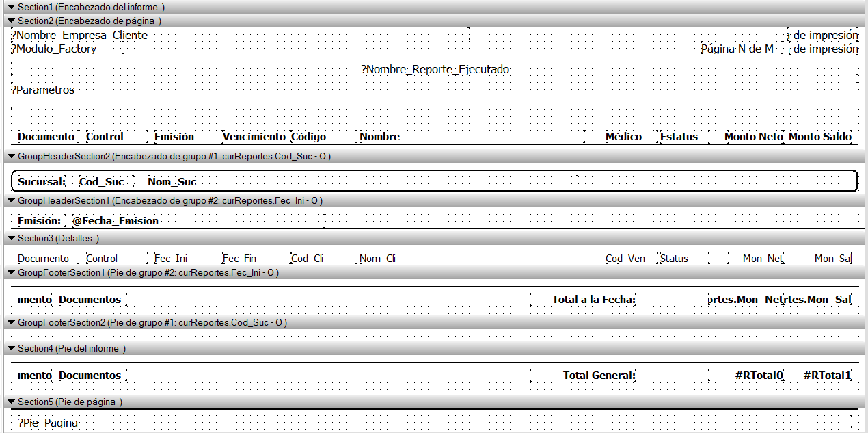Select the ?Modulo_Factory parameter field

[68, 49]
